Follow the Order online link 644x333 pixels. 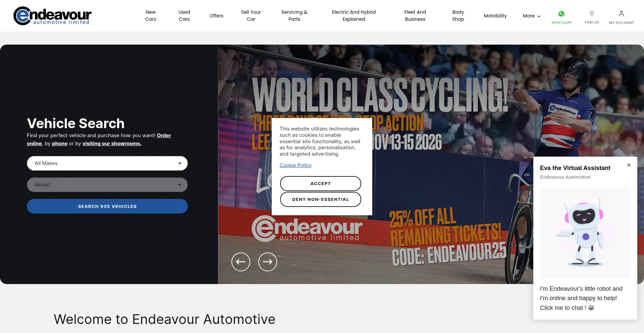164,135
